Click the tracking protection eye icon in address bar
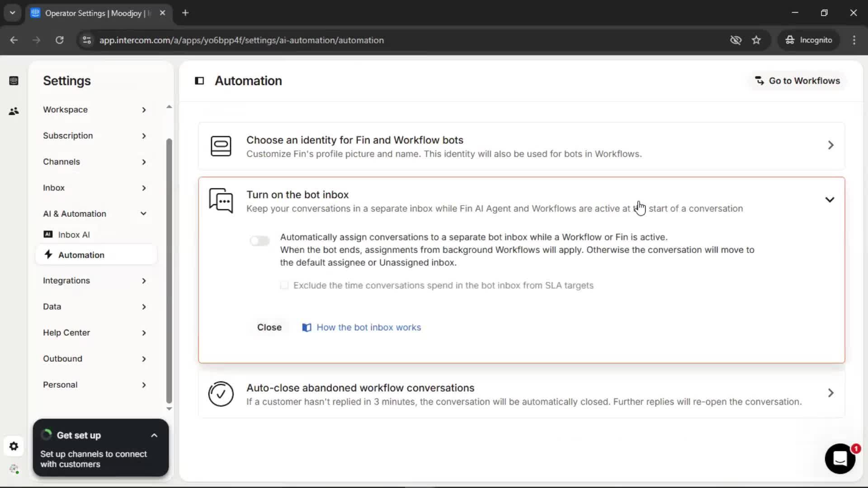Image resolution: width=868 pixels, height=488 pixels. [736, 40]
